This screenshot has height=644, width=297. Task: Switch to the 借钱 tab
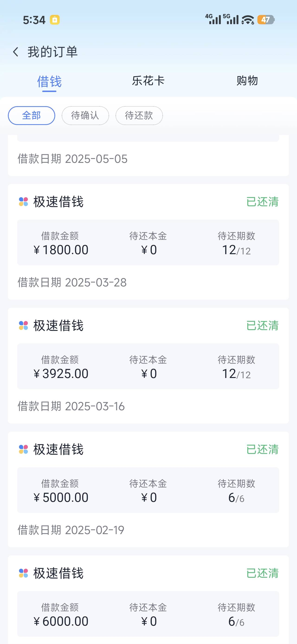tap(49, 82)
